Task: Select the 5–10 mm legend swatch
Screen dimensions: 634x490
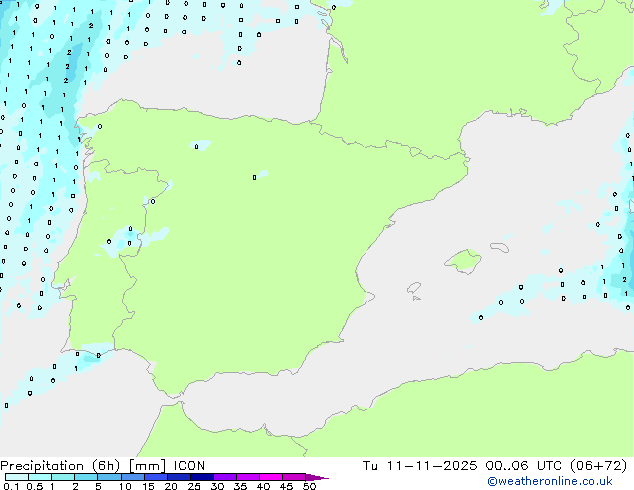Action: pos(109,477)
